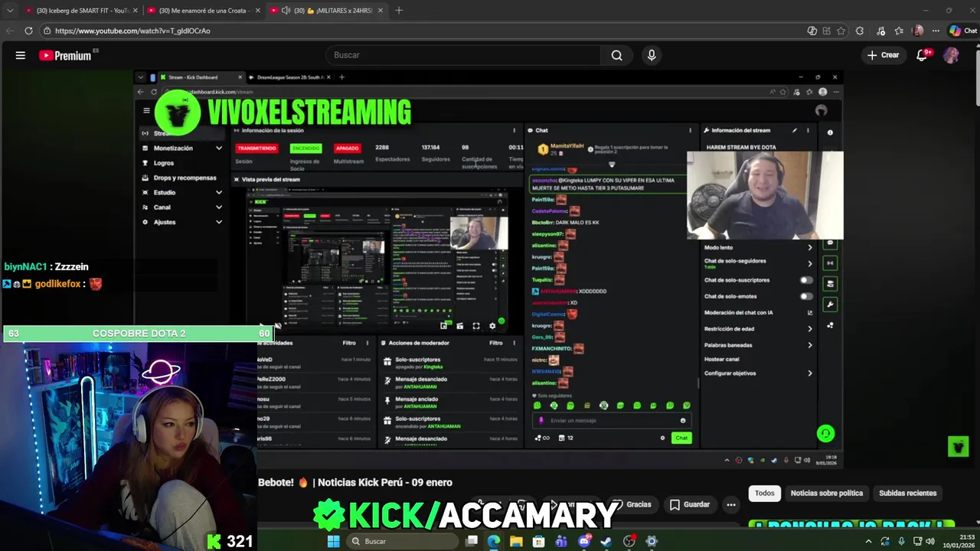Toggle Chat de solo-emotes switch

[x=806, y=296]
